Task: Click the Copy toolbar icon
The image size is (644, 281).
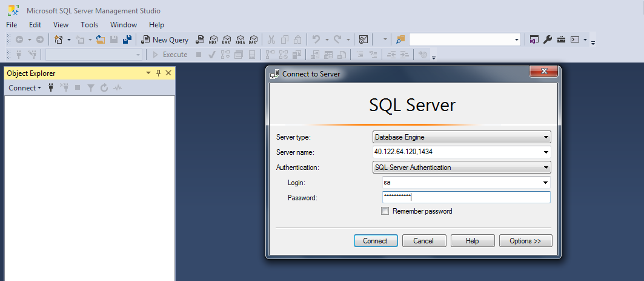Action: (285, 39)
